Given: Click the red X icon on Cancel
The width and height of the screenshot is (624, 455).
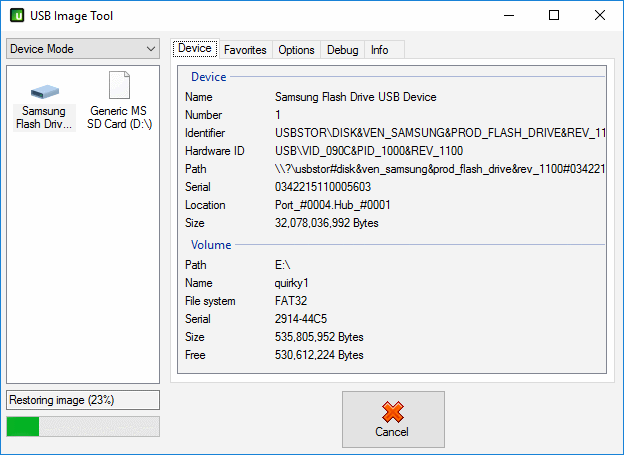Looking at the screenshot, I should [x=393, y=412].
